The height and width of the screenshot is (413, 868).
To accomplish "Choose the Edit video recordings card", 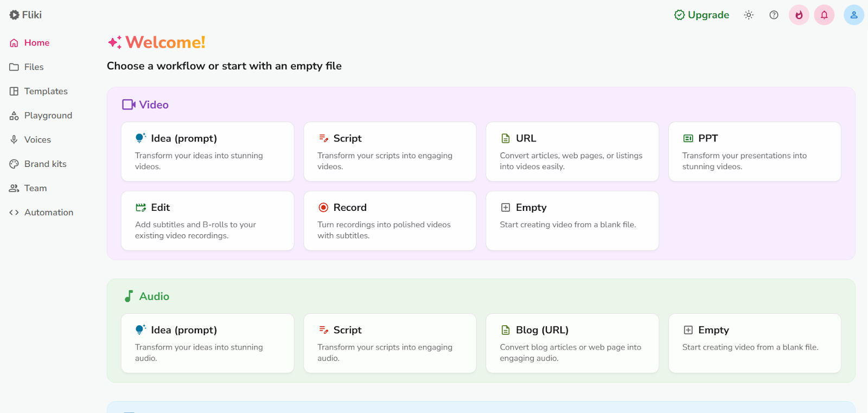I will point(208,221).
